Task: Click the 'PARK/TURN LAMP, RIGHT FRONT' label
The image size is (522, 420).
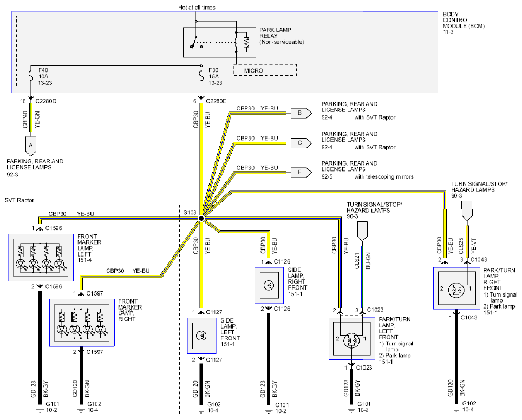Action: click(499, 279)
